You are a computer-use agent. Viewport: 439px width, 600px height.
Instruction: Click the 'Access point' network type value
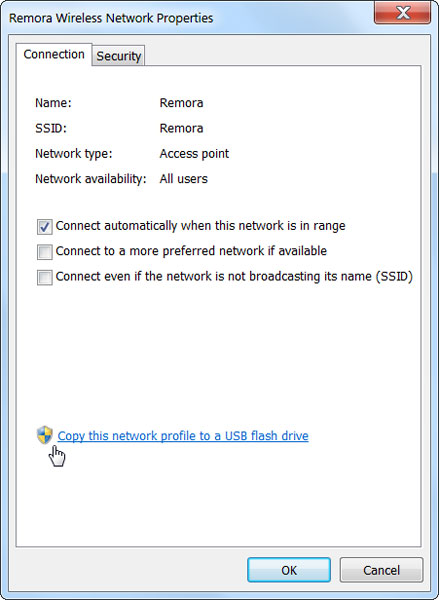click(x=194, y=154)
